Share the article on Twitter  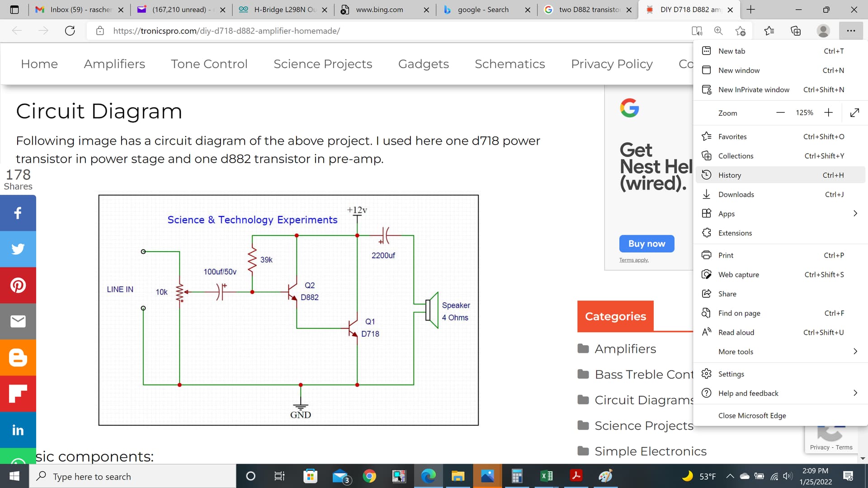(x=18, y=249)
